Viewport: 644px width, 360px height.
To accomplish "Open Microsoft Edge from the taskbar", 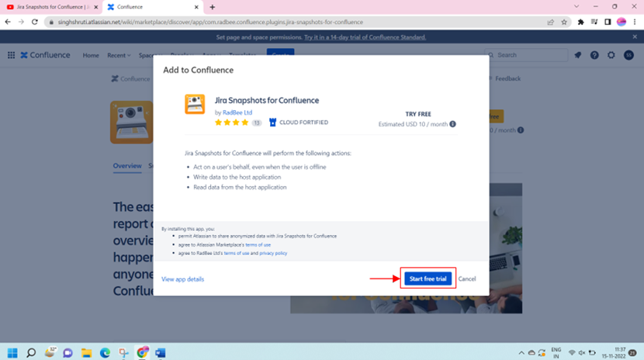I will (106, 352).
